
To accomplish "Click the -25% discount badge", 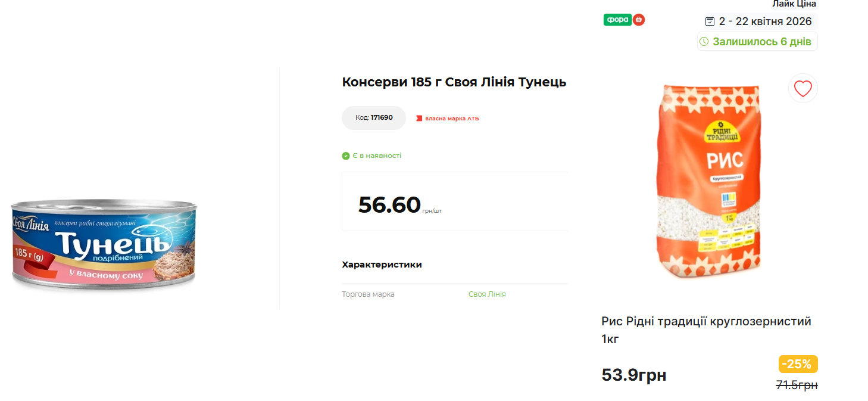I will point(797,364).
